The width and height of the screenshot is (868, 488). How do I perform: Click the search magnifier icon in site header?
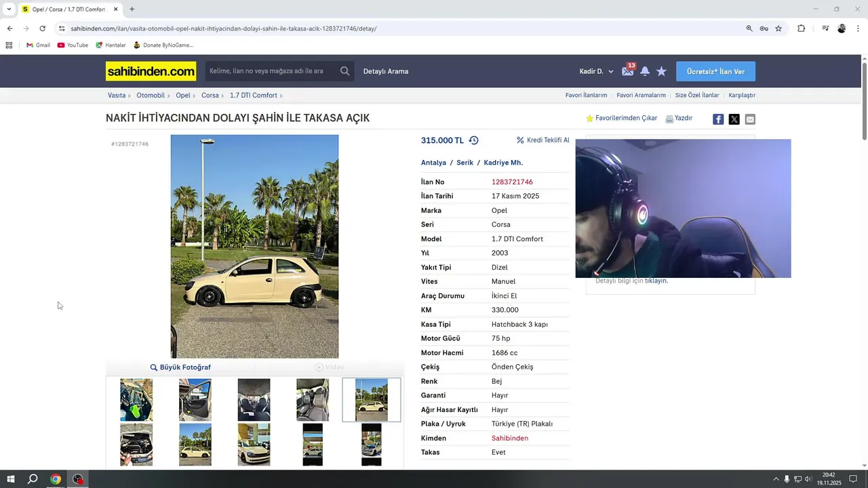click(x=344, y=71)
